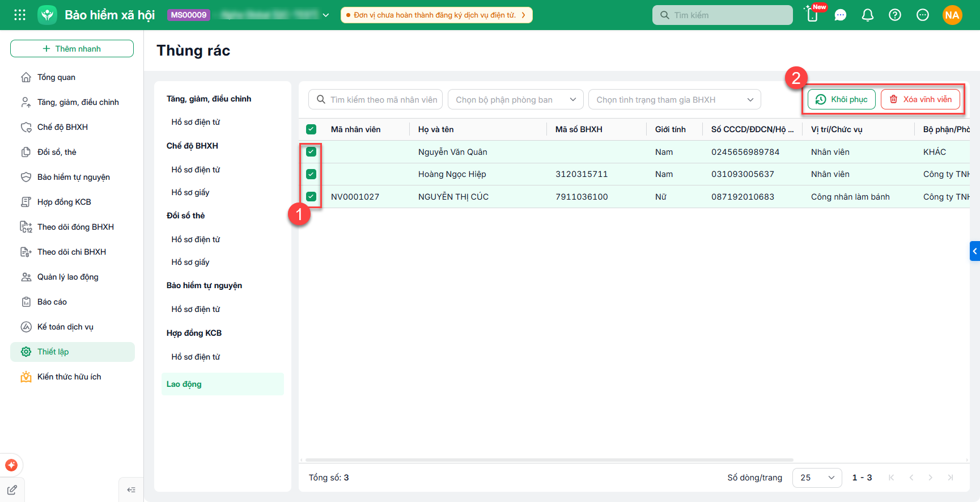The image size is (980, 502).
Task: Open Hồ sơ điện tử under Tăng, giảm, điều chỉnh
Action: click(x=196, y=122)
